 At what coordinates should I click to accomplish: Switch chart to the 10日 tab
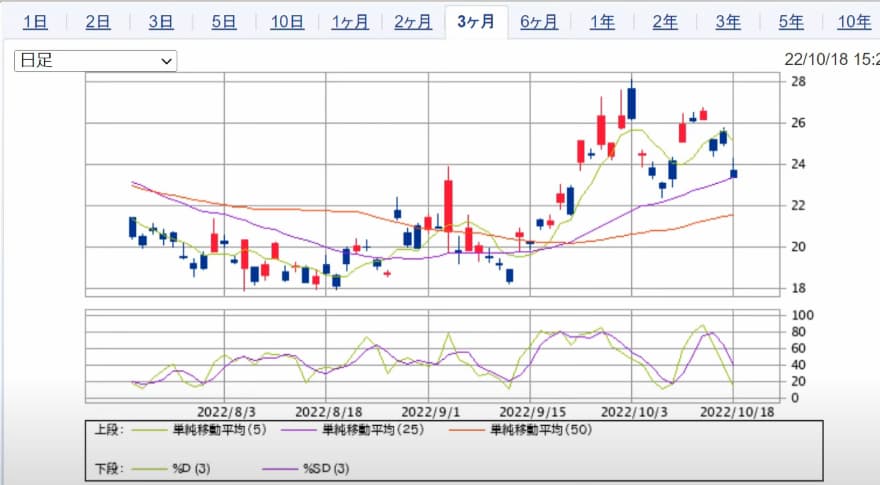tap(287, 22)
